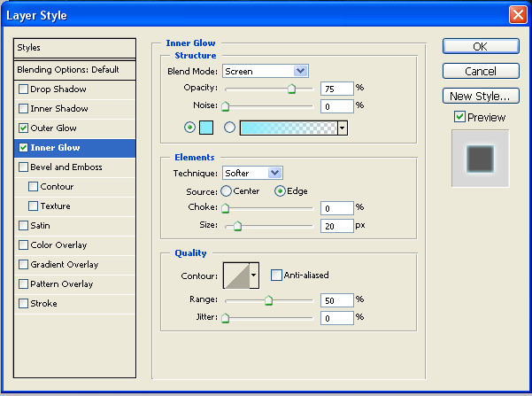The width and height of the screenshot is (532, 396).
Task: Click the style preview thumbnail
Action: click(480, 159)
